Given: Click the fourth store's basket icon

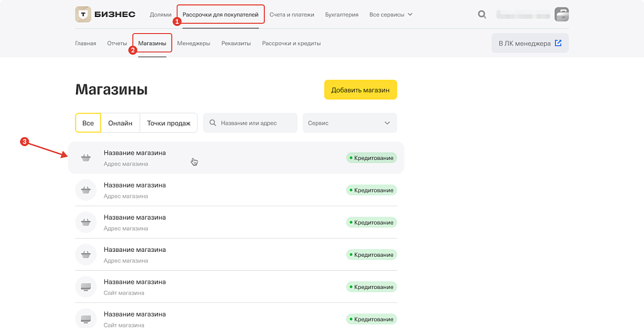Looking at the screenshot, I should click(86, 254).
